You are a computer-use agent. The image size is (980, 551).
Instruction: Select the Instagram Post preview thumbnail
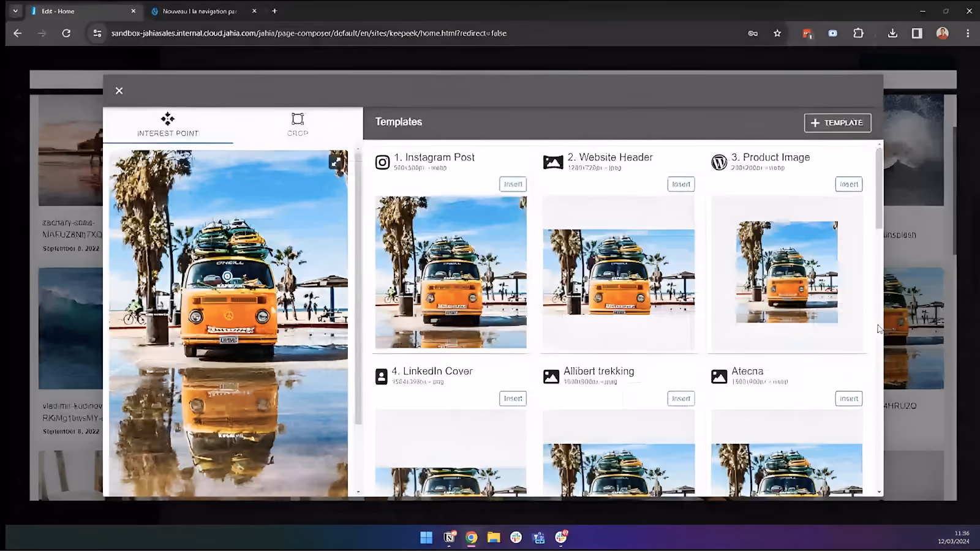[451, 272]
